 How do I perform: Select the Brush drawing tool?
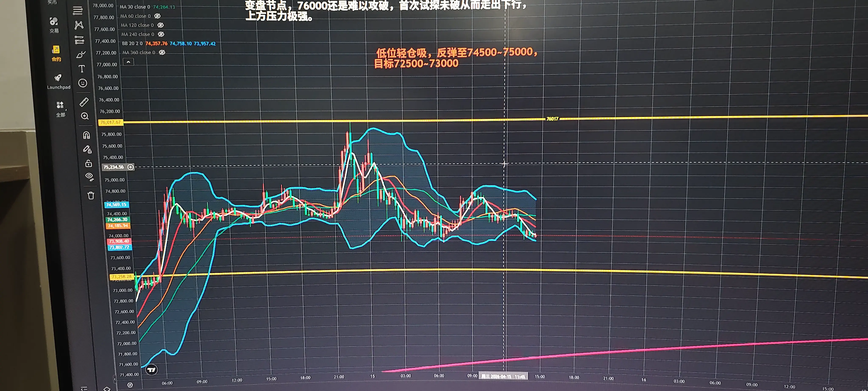point(81,55)
